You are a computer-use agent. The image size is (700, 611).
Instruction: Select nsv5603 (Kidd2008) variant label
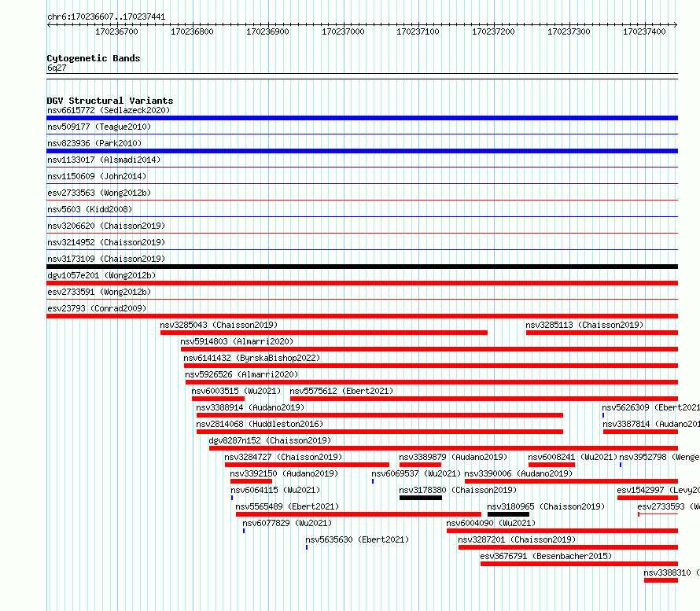pyautogui.click(x=90, y=209)
